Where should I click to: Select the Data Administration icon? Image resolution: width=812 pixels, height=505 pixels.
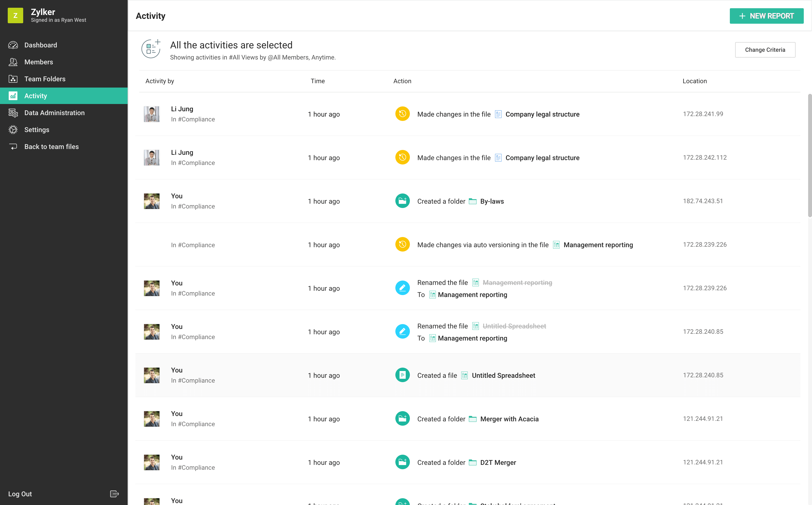coord(13,113)
